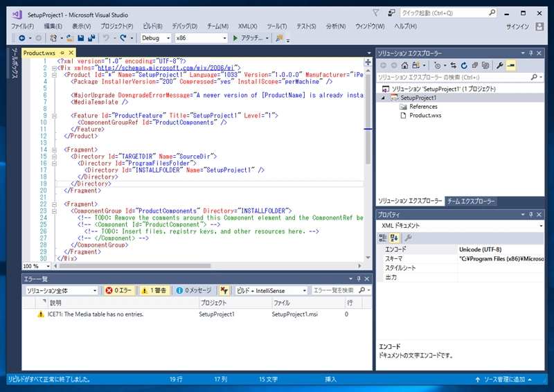Click the notifications flag icon in title bar
The width and height of the screenshot is (554, 392).
(376, 13)
